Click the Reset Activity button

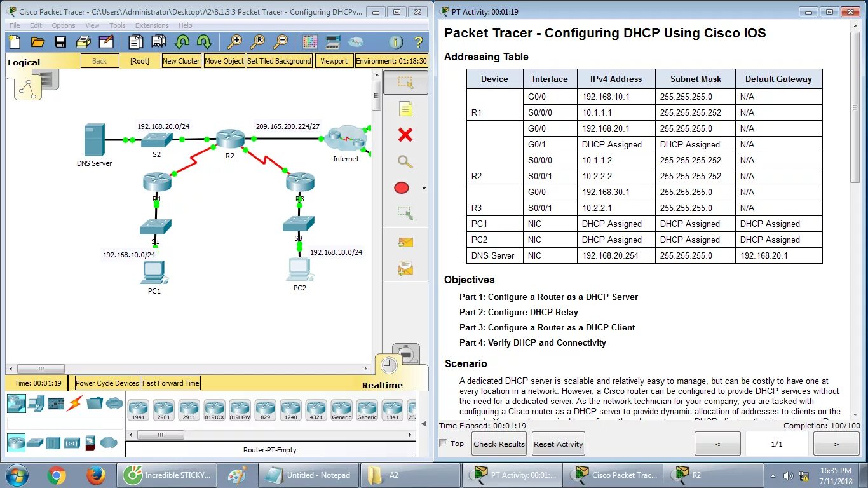click(558, 444)
